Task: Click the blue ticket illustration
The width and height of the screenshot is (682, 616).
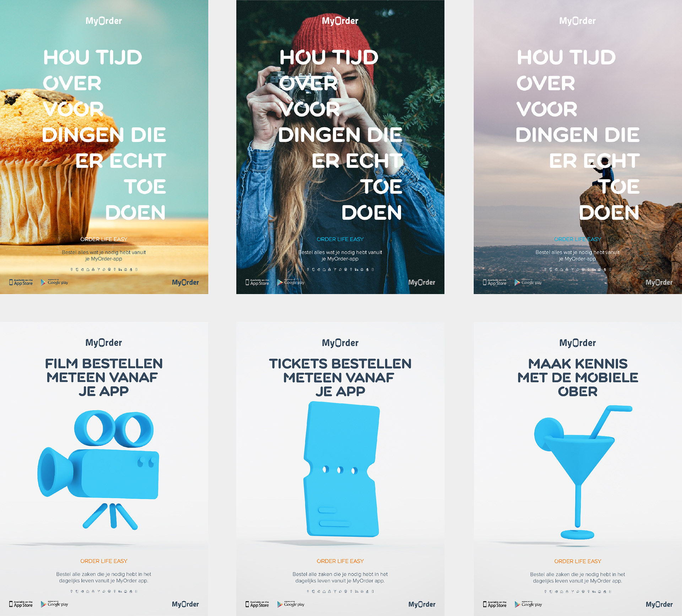Action: [341, 469]
